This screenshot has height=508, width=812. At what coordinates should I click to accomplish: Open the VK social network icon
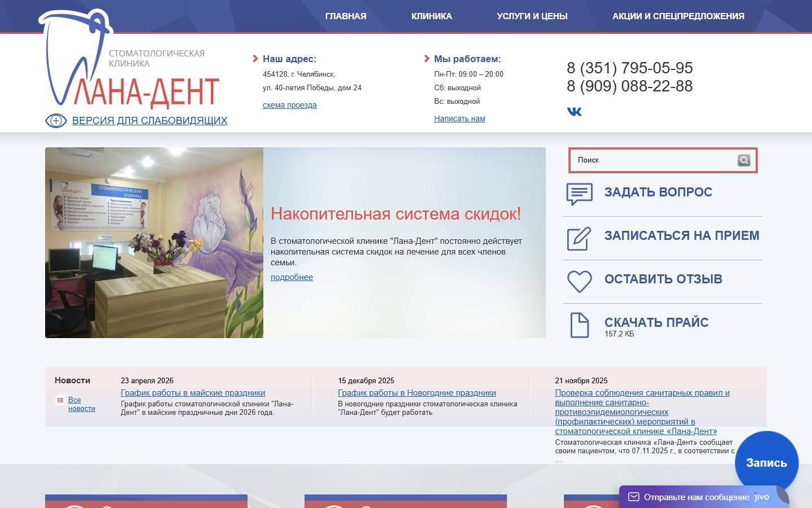pos(574,111)
